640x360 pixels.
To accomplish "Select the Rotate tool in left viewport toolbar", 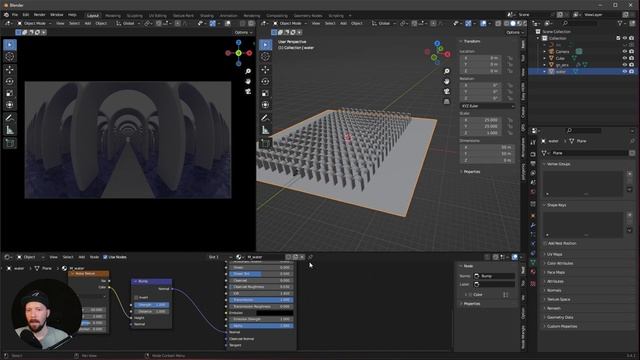I will (x=10, y=82).
